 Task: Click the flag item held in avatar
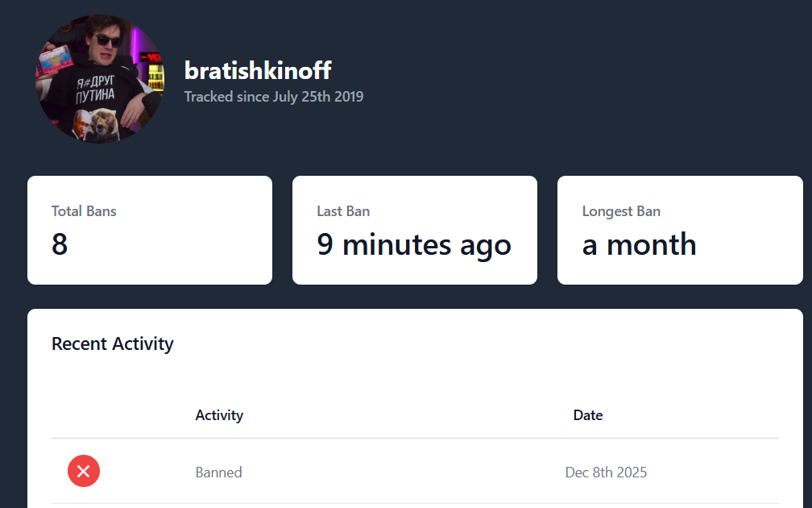pyautogui.click(x=56, y=59)
